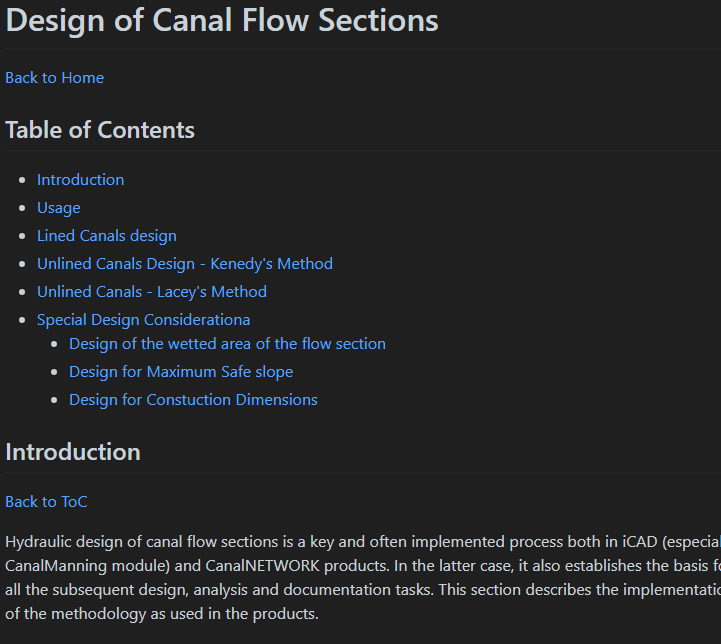
Task: Click the CanalManning module text in the paragraph
Action: tap(74, 564)
